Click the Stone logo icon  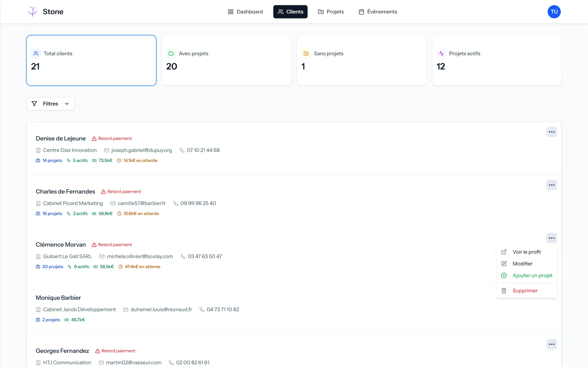[32, 11]
